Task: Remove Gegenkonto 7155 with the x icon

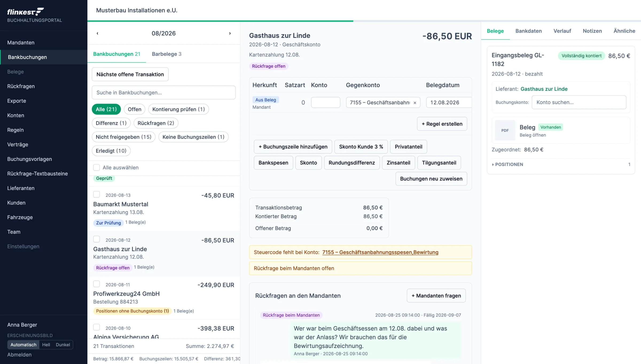Action: (x=415, y=103)
